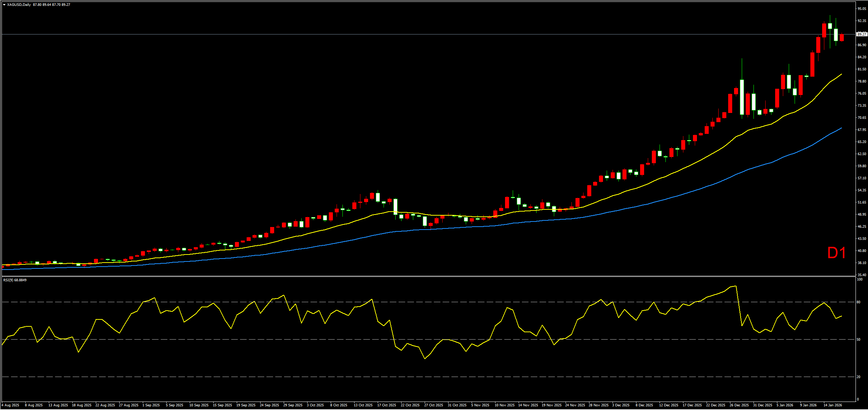
Task: Click the latest red candle on the right
Action: pyautogui.click(x=842, y=37)
